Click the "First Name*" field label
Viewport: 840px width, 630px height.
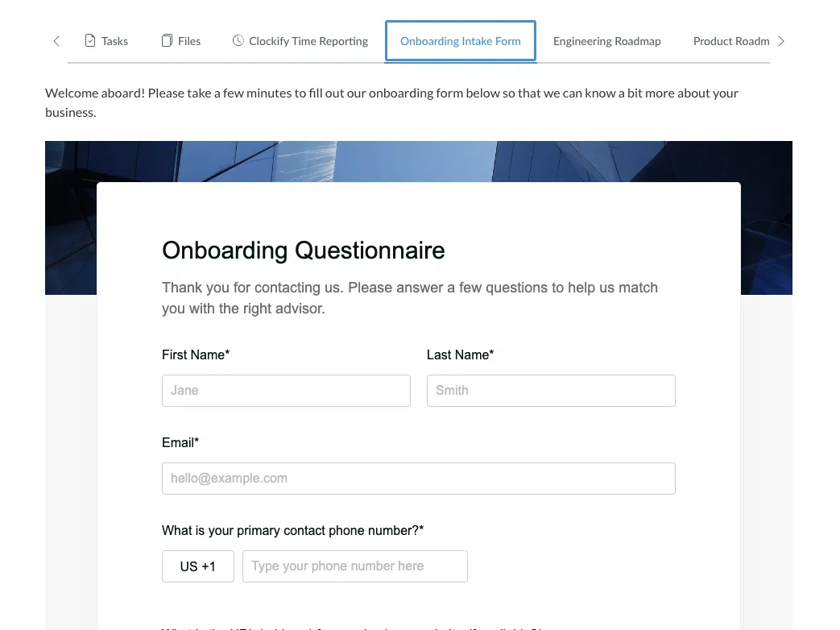point(196,354)
